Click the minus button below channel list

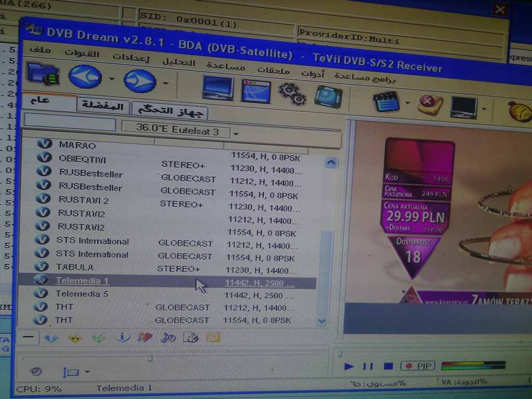pos(28,337)
